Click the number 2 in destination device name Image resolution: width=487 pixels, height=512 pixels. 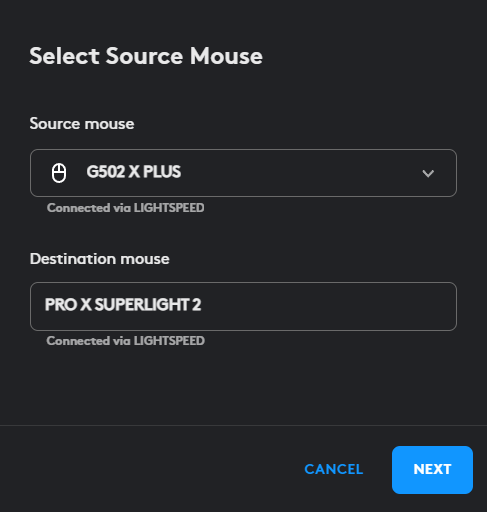[x=197, y=305]
